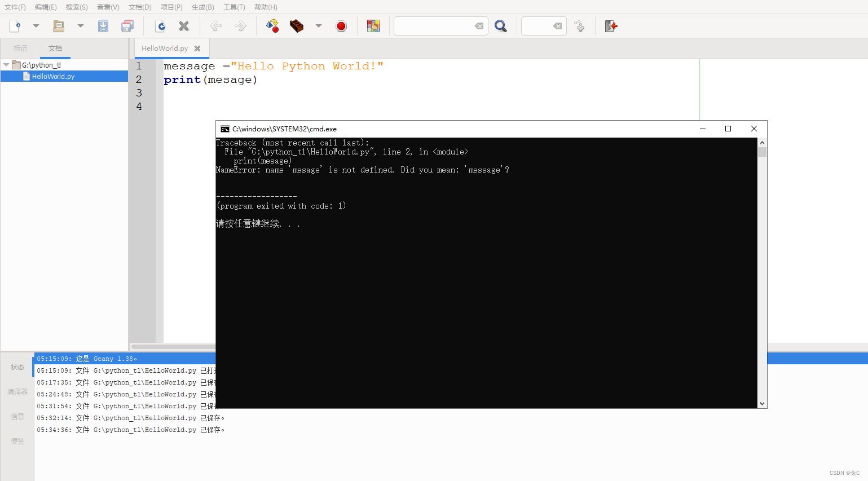Click the go-to-line number field
The height and width of the screenshot is (481, 868).
pyautogui.click(x=536, y=26)
